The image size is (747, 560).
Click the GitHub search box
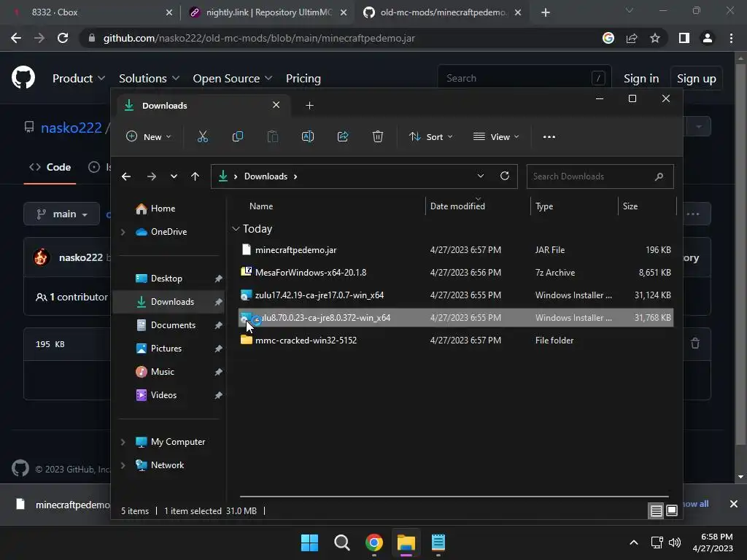524,78
